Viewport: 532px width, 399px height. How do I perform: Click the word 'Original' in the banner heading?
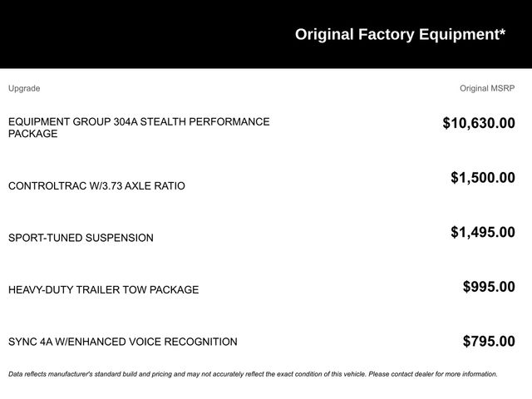coord(324,34)
